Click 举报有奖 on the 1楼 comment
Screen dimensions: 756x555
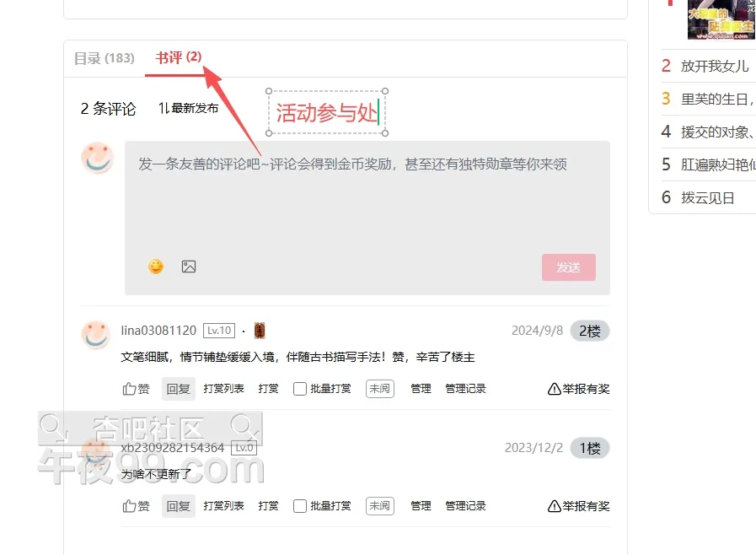pyautogui.click(x=578, y=506)
